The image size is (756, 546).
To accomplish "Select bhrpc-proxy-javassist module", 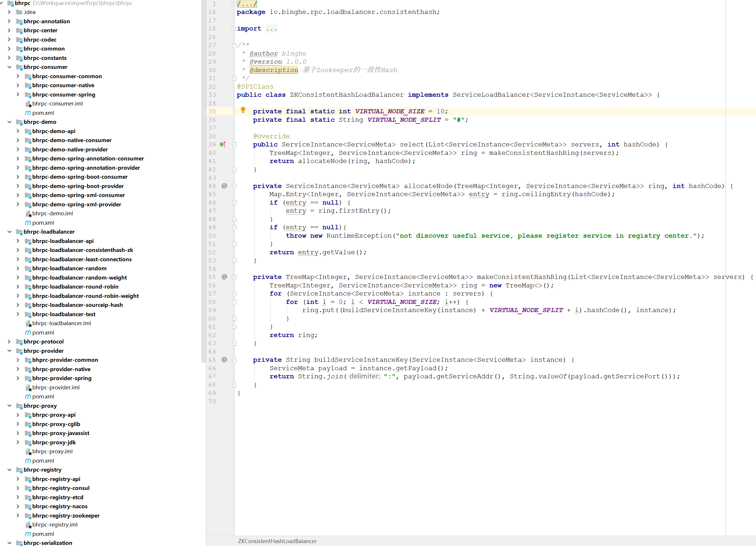I will (61, 433).
